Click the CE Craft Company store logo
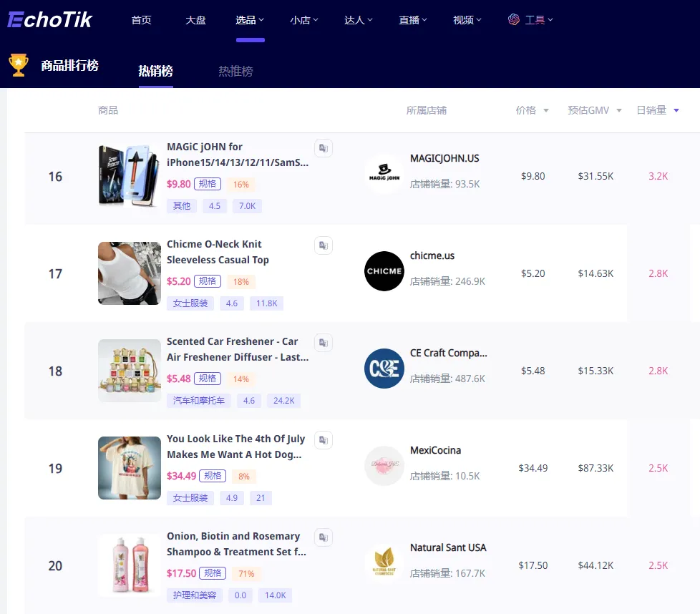The width and height of the screenshot is (700, 614). (384, 369)
